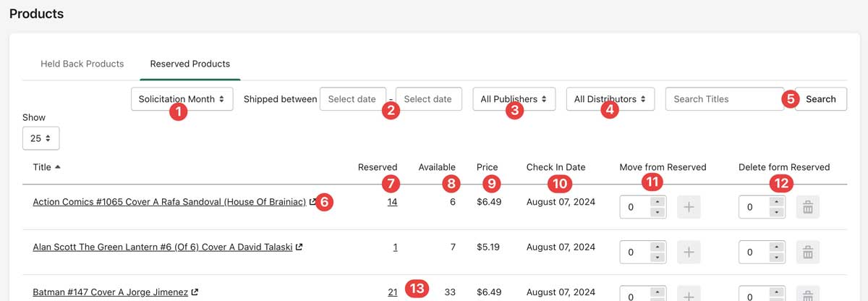
Task: Switch to Held Back Products tab
Action: click(82, 64)
